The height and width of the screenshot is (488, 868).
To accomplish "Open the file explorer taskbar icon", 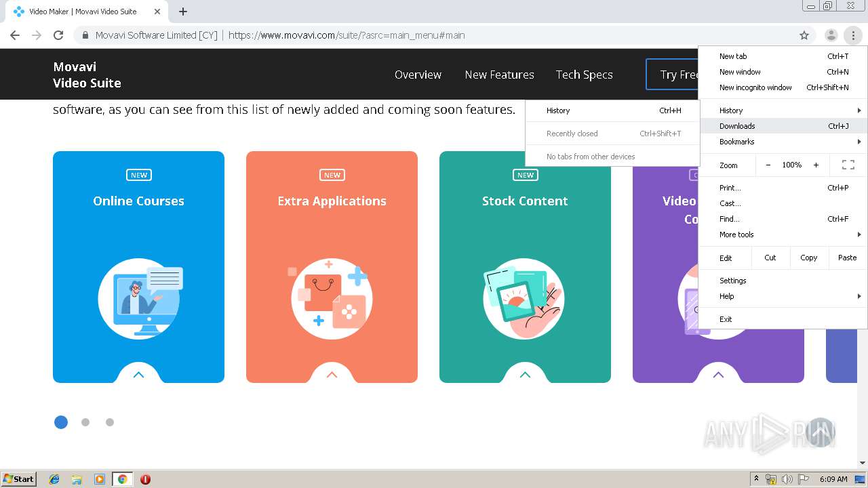I will 77,479.
